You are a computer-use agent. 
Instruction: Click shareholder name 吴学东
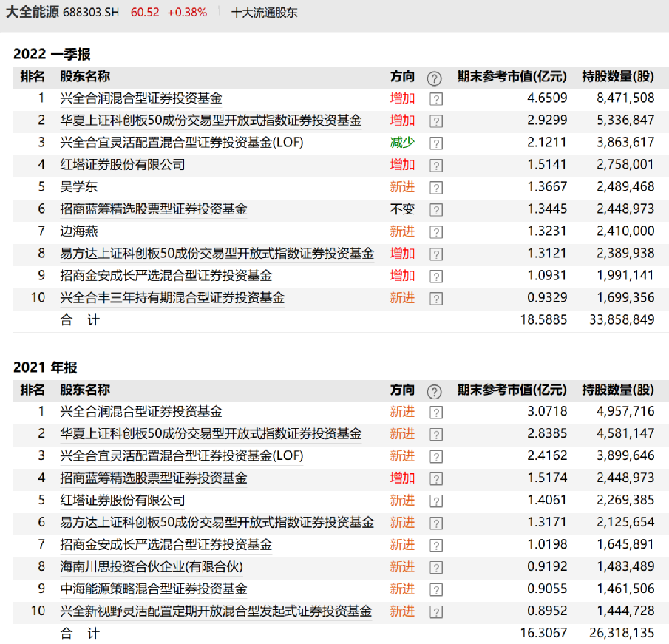click(x=79, y=187)
